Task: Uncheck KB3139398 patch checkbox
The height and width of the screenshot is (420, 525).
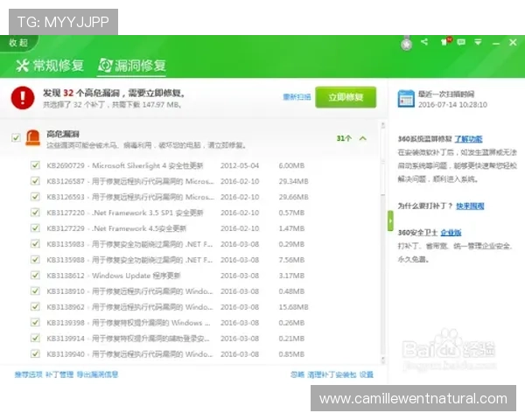Action: point(35,323)
